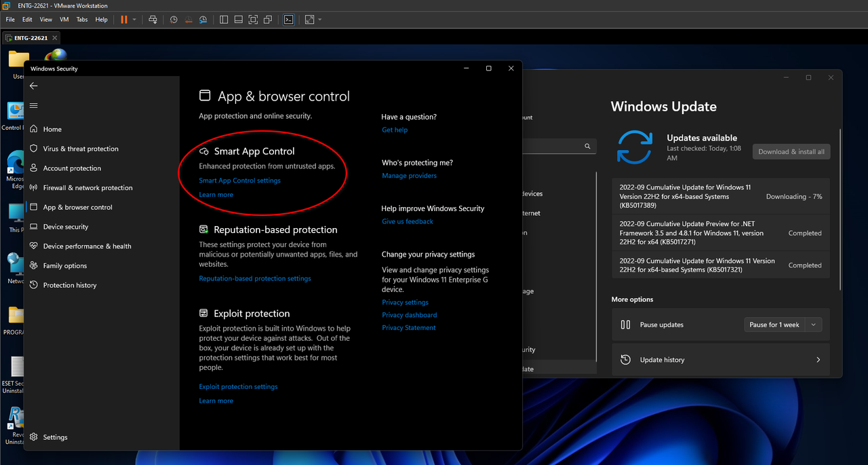Image resolution: width=868 pixels, height=465 pixels.
Task: Revert the virtual machine to a snapshot
Action: (x=188, y=20)
